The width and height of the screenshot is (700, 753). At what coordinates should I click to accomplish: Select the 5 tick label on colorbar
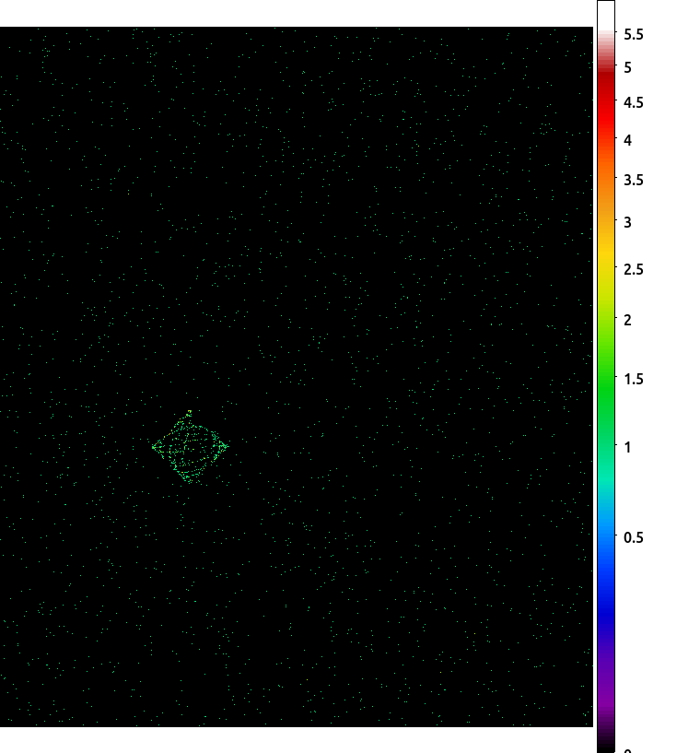pos(627,67)
